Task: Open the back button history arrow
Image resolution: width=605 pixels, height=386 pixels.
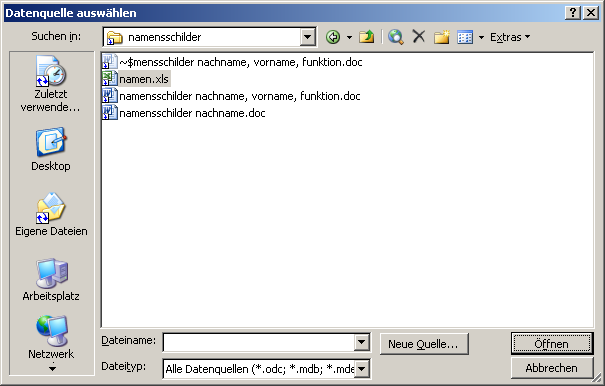Action: click(349, 37)
